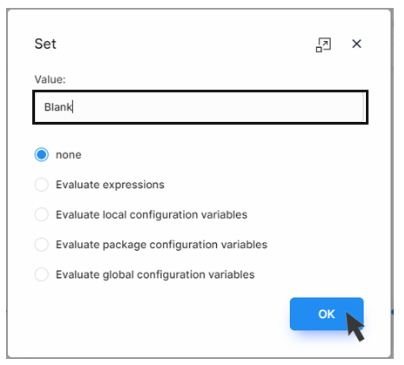
Task: Click the empty right end of the Value field
Action: 300,107
